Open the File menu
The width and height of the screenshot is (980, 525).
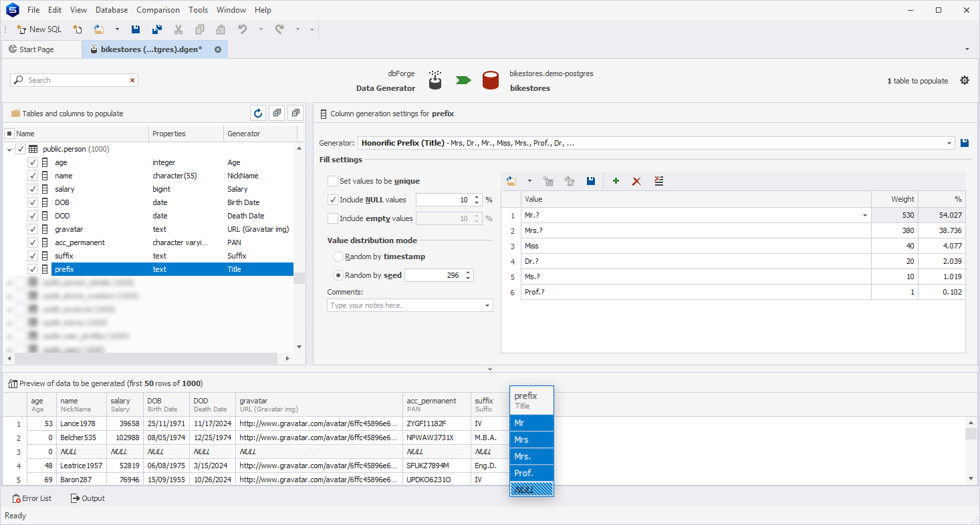pos(33,10)
